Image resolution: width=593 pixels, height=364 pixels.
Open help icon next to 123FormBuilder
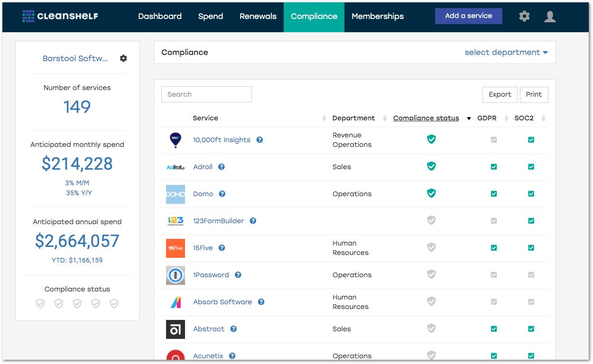tap(253, 221)
